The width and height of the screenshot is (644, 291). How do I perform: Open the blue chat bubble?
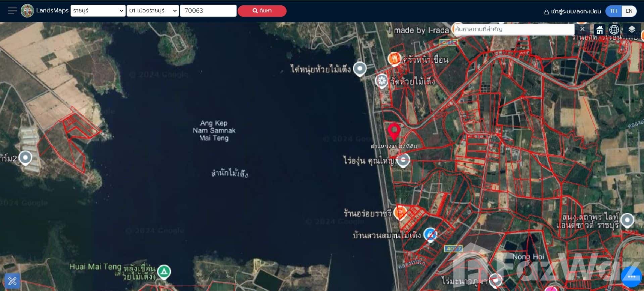click(631, 277)
